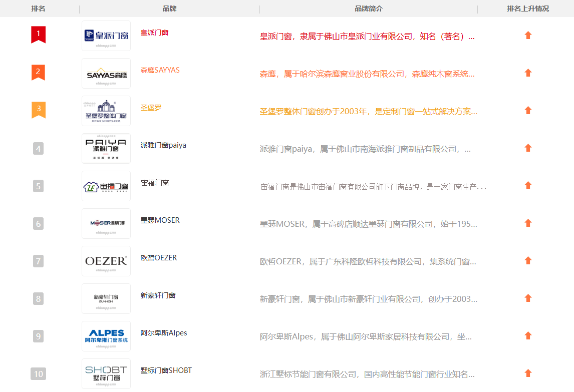Click the up arrow for 新豪轩门窗
This screenshot has width=574, height=392.
click(x=528, y=298)
